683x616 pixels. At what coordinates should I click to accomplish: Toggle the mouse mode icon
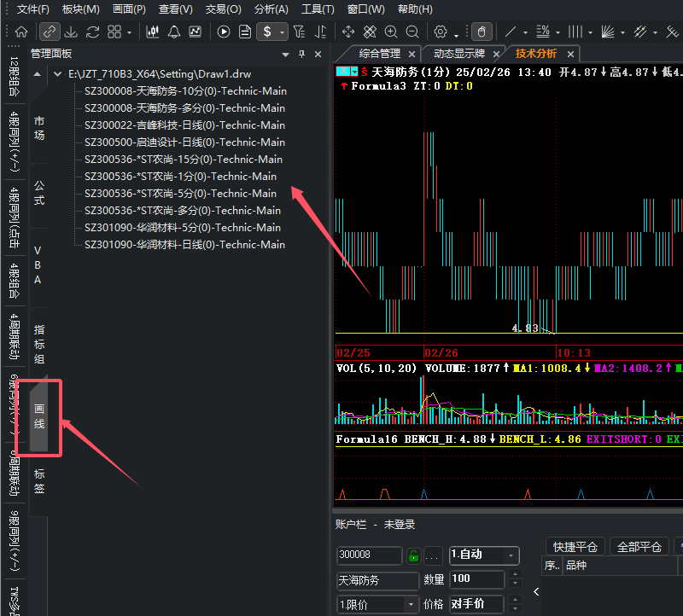point(482,32)
